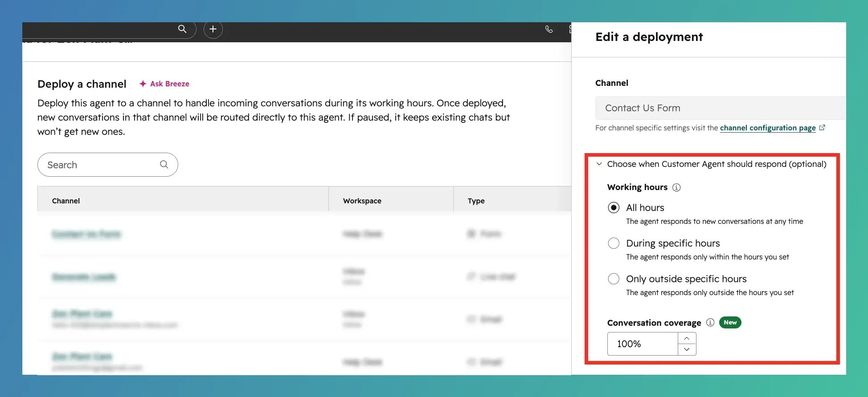Select Only outside specific hours option
This screenshot has width=868, height=397.
(x=614, y=279)
